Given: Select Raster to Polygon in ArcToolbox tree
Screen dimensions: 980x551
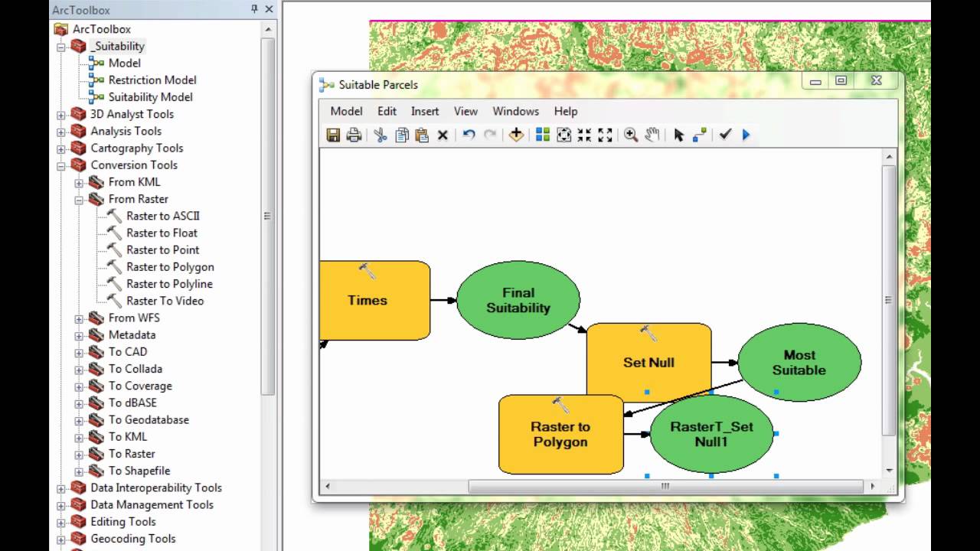Looking at the screenshot, I should [170, 267].
